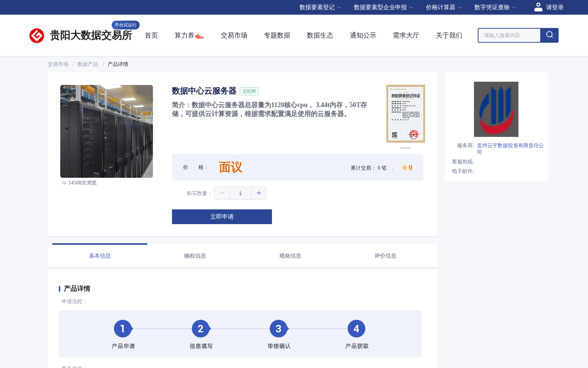The width and height of the screenshot is (588, 368).
Task: Click 请登录 to sign in
Action: [555, 7]
